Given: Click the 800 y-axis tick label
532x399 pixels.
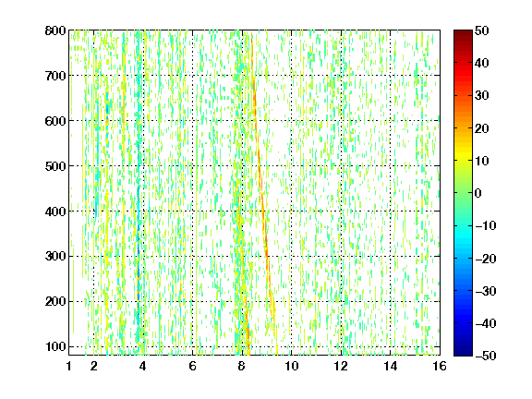Looking at the screenshot, I should pos(55,30).
